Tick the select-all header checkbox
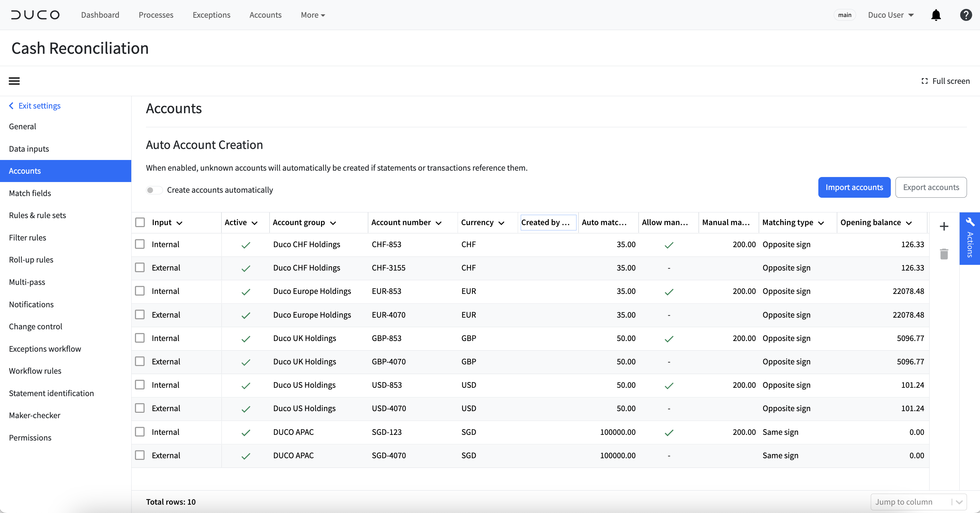Screen dimensions: 980x513 coord(140,222)
